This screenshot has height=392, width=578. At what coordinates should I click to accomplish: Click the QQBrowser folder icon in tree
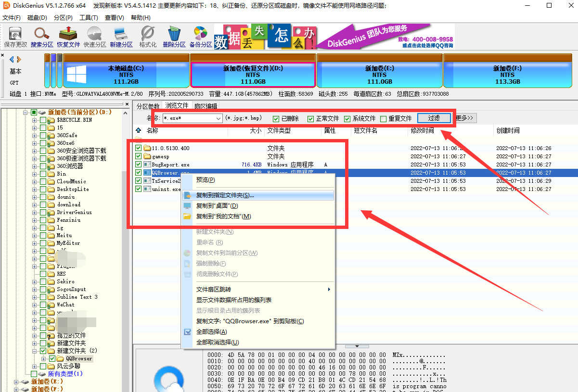[60, 358]
